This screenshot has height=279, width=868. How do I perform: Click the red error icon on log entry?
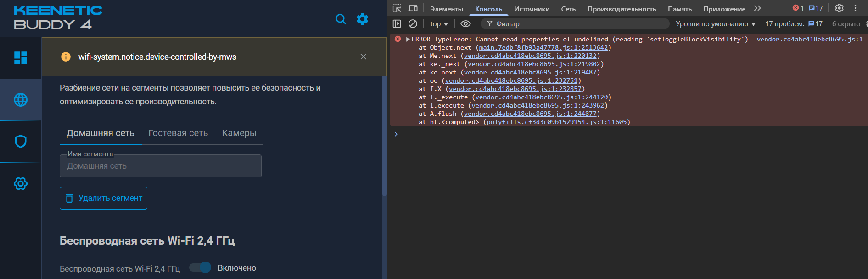tap(398, 39)
